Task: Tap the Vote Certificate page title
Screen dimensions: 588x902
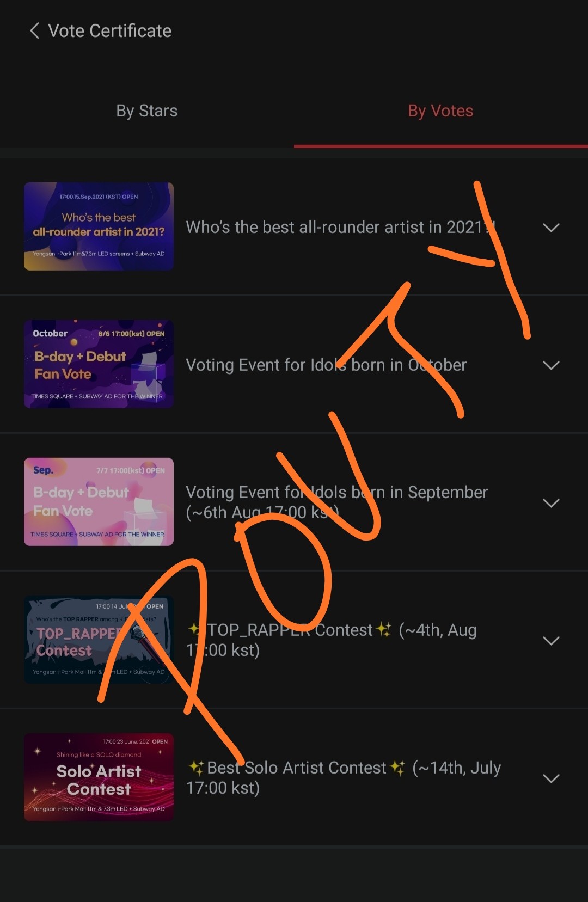Action: pyautogui.click(x=110, y=31)
